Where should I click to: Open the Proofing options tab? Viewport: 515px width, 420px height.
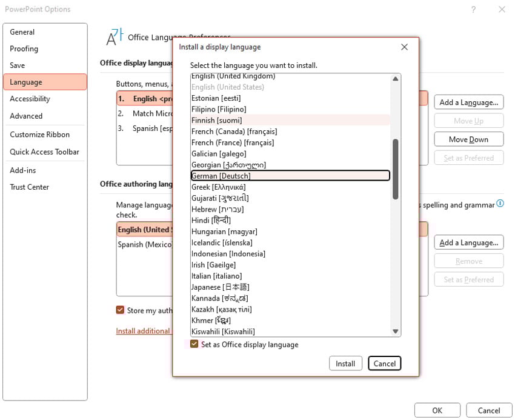click(24, 48)
